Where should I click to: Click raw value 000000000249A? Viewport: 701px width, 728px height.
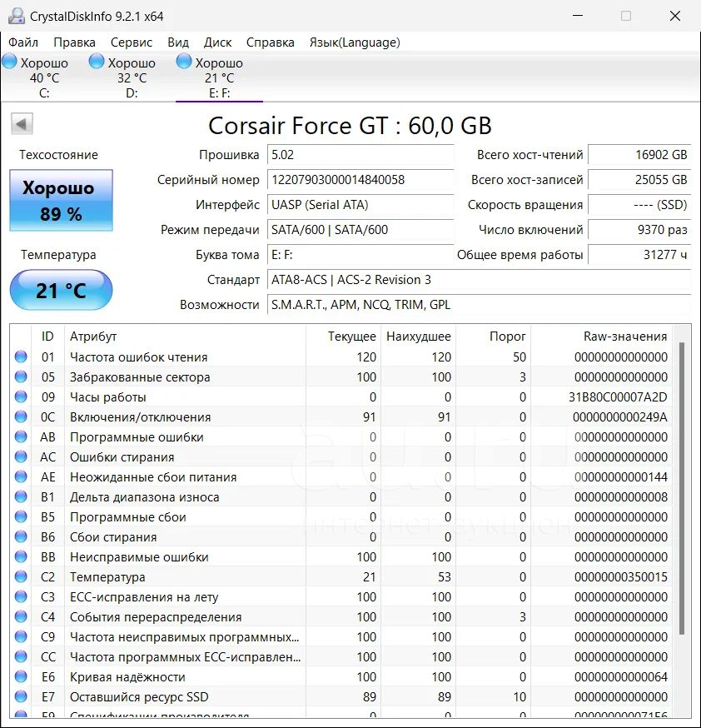pos(619,417)
